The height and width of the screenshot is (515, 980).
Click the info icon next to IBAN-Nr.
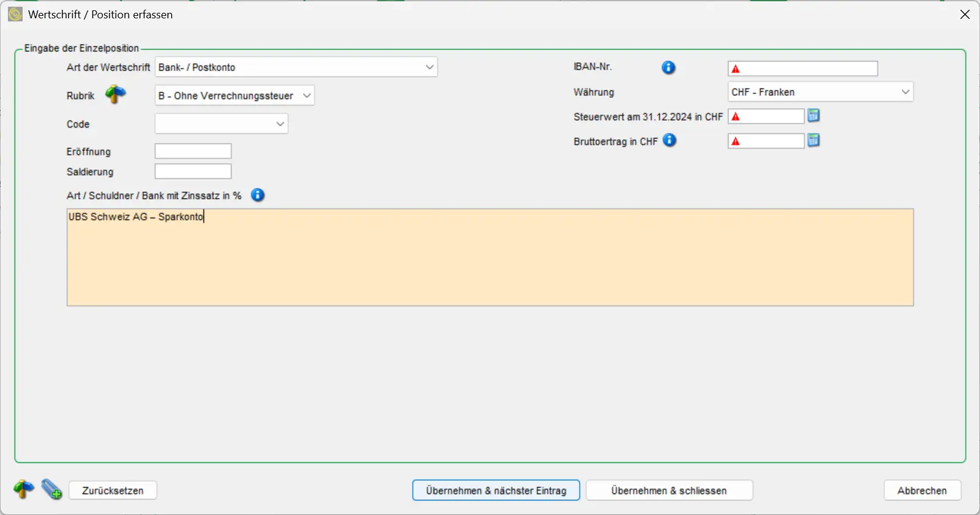(x=669, y=68)
